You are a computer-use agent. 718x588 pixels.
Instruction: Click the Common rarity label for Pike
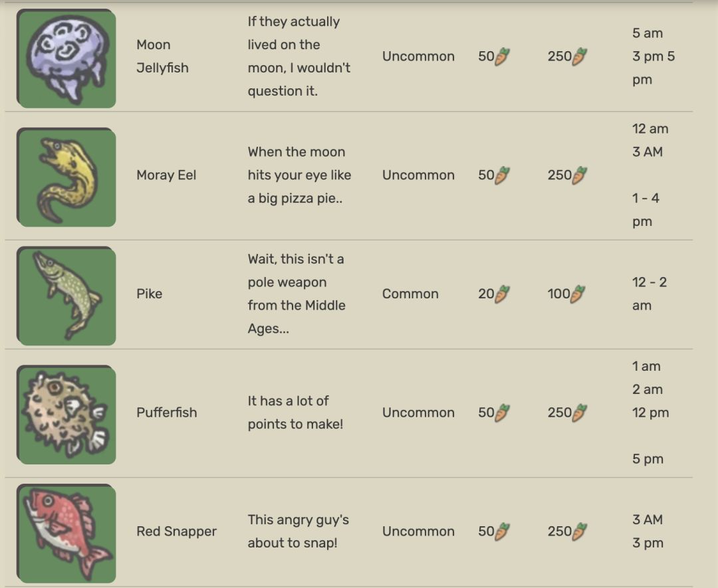coord(410,294)
